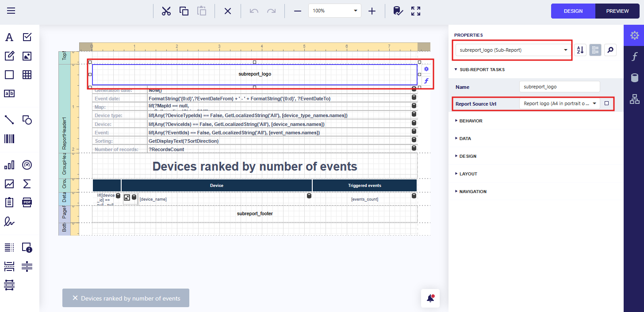
Task: Select the Gauge tool in toolbox
Action: click(27, 165)
